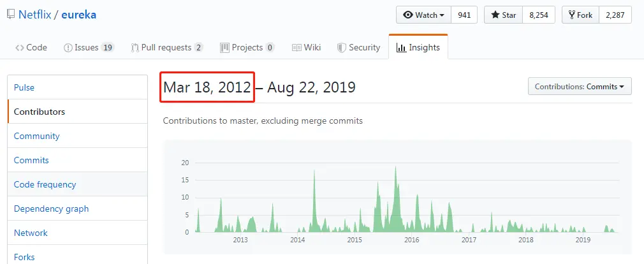Click the 2015 label on chart axis
Image resolution: width=644 pixels, height=264 pixels.
[x=355, y=240]
